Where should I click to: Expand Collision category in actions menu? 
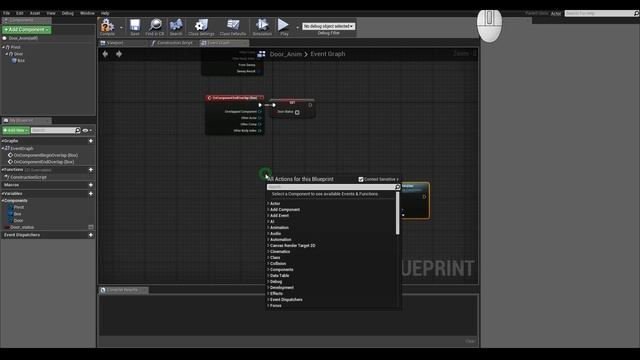tap(268, 263)
